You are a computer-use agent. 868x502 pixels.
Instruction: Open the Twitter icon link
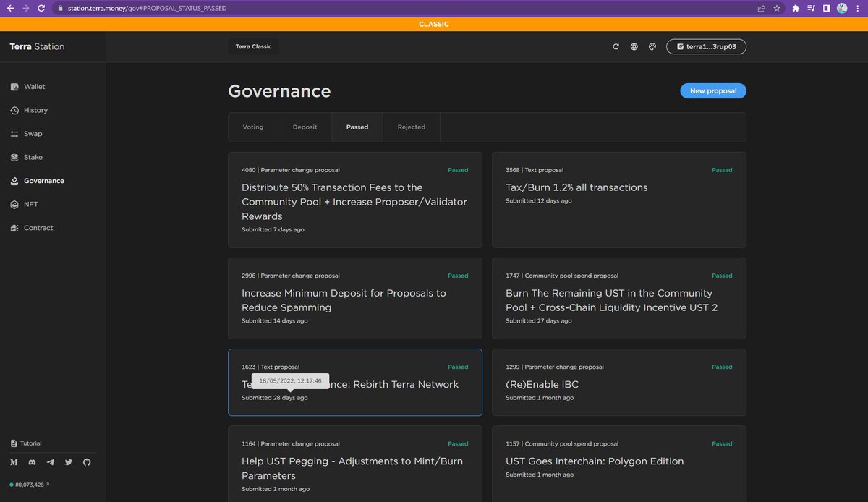69,462
